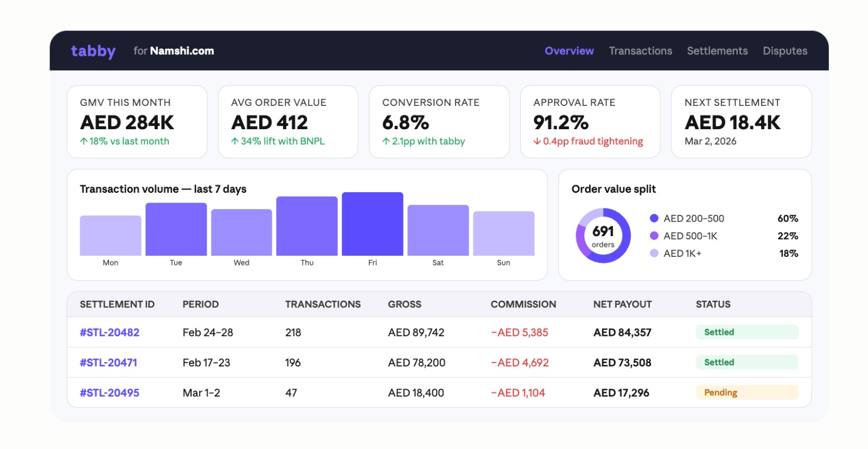Click the AED 500–1K legend dot
This screenshot has width=868, height=449.
click(654, 236)
